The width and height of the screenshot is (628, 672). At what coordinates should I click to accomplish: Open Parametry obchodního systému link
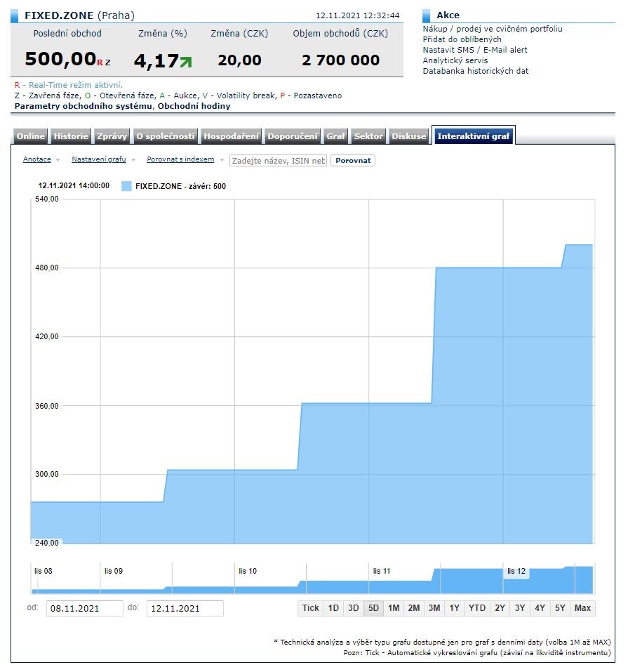pyautogui.click(x=83, y=106)
